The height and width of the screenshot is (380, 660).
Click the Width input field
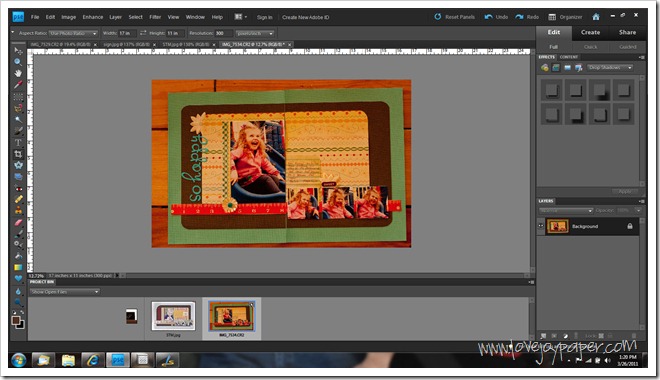[x=127, y=33]
